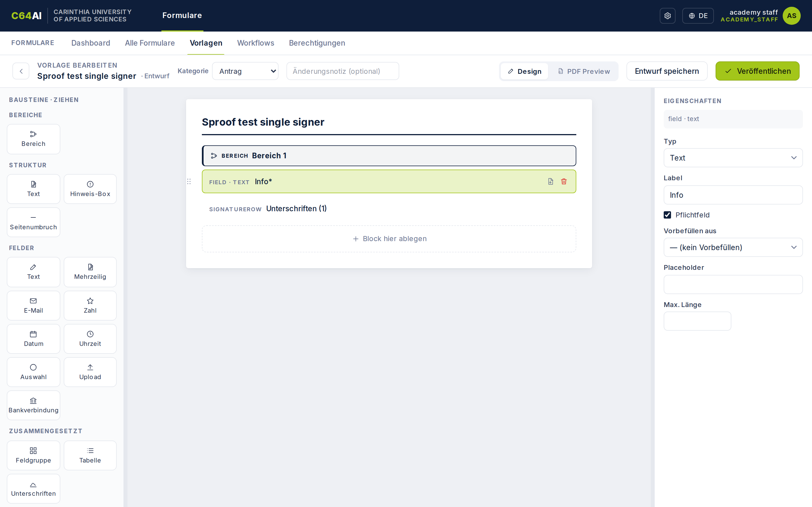Open the Berechtigungen tab
This screenshot has height=507, width=812.
[317, 43]
